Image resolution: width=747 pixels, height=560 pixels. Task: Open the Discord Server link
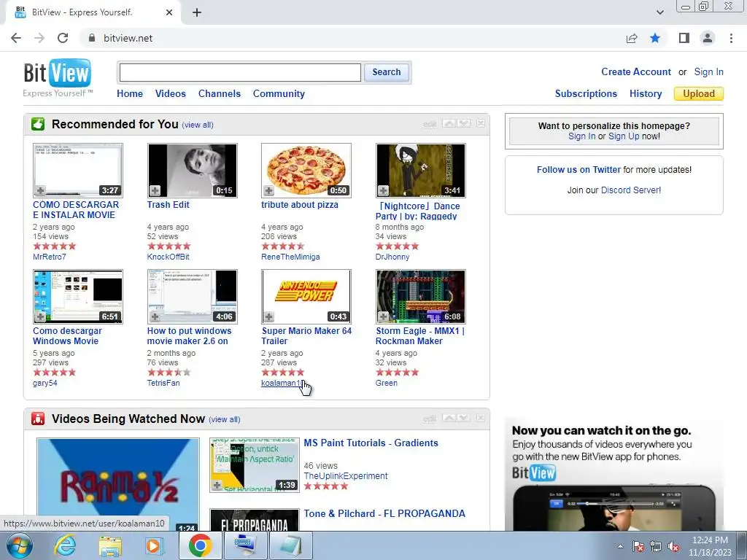click(x=631, y=190)
